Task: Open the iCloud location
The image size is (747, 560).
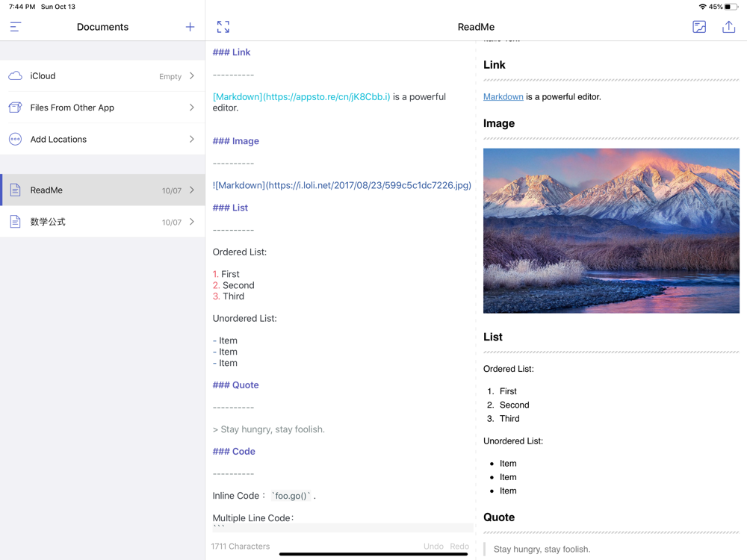Action: 102,75
